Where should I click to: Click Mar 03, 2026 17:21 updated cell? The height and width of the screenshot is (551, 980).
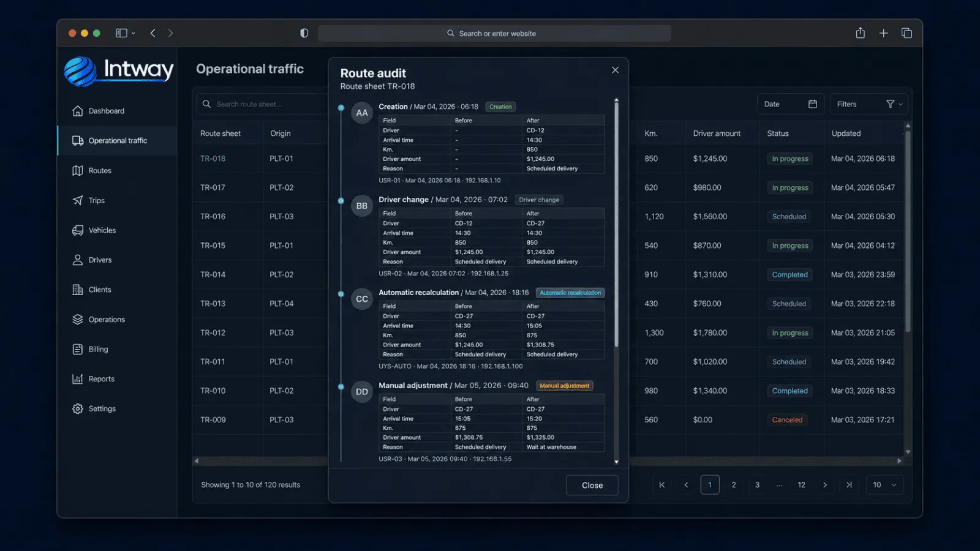coord(862,420)
